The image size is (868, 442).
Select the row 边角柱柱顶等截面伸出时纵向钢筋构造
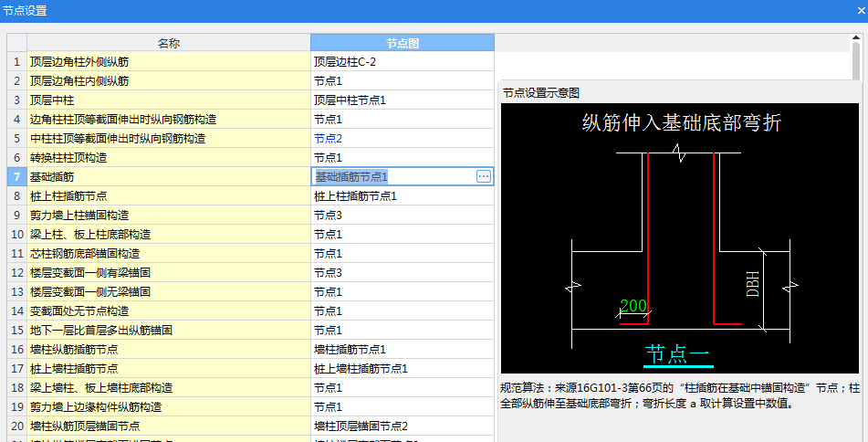coord(169,119)
